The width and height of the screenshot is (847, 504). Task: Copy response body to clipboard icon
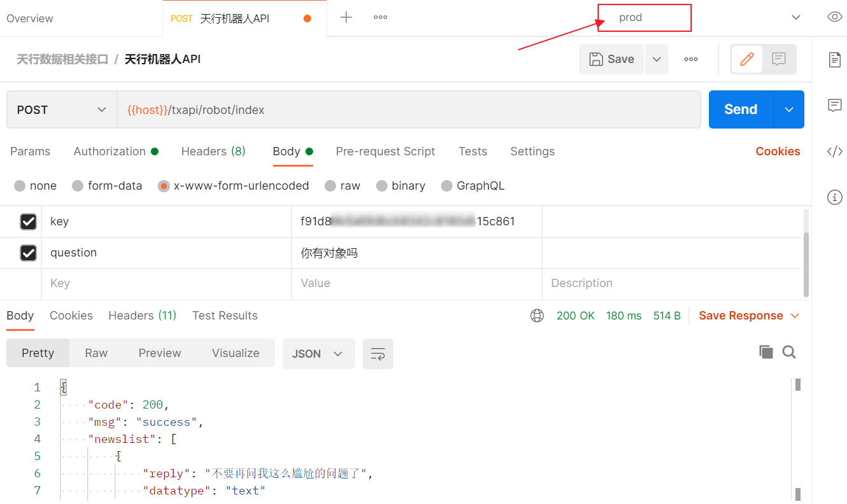766,353
